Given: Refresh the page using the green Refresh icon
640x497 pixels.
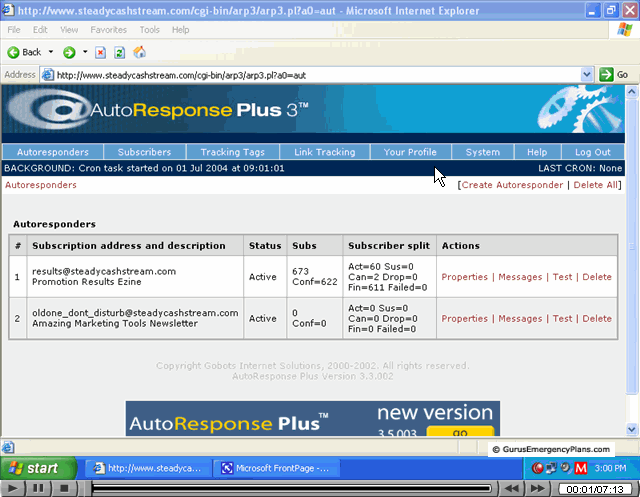Looking at the screenshot, I should (x=119, y=53).
